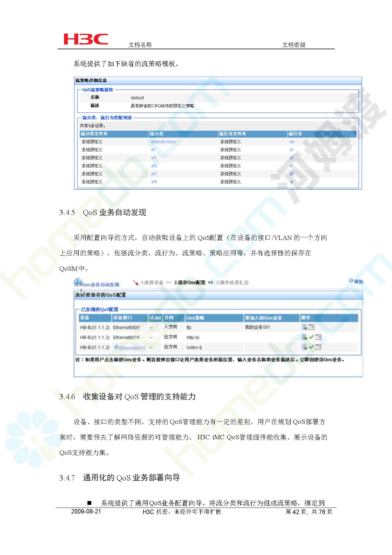
Task: Open the be flow behavior link
Action: pyautogui.click(x=292, y=142)
